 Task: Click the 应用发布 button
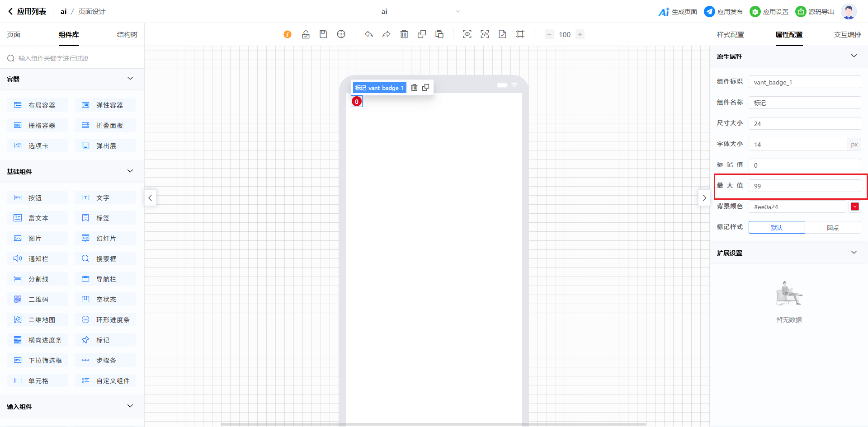[724, 12]
